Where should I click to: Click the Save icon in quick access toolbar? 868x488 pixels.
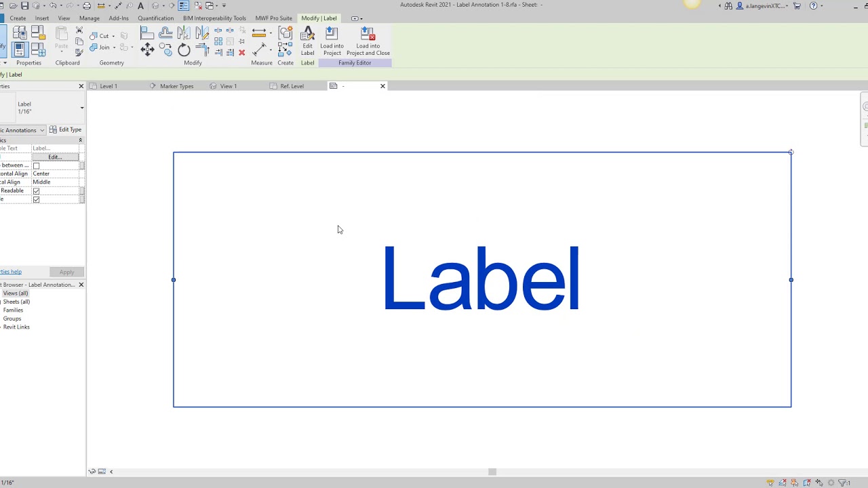coord(25,5)
